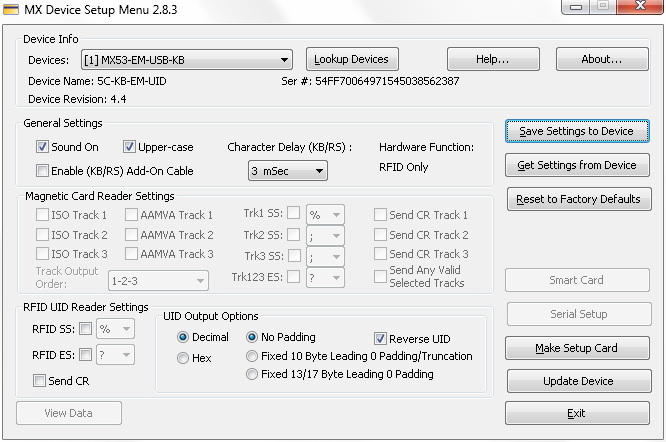Open the Trk123 ES character dropdown
Screen dimensions: 666x442
[325, 278]
